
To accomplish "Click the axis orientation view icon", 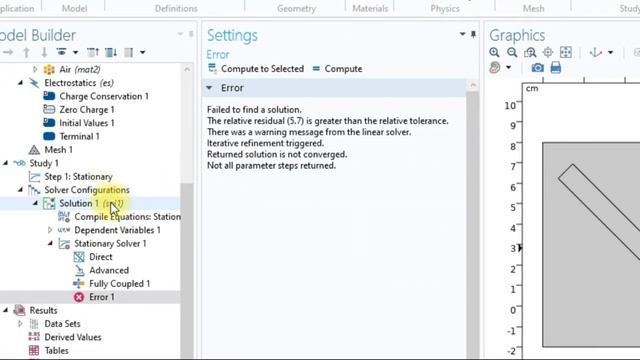I will coord(596,52).
